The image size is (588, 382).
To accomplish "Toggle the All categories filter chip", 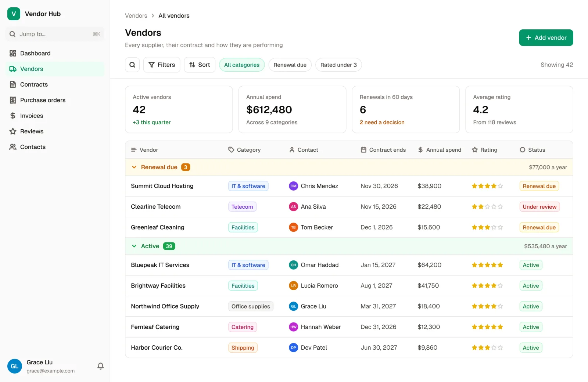I will (x=242, y=65).
